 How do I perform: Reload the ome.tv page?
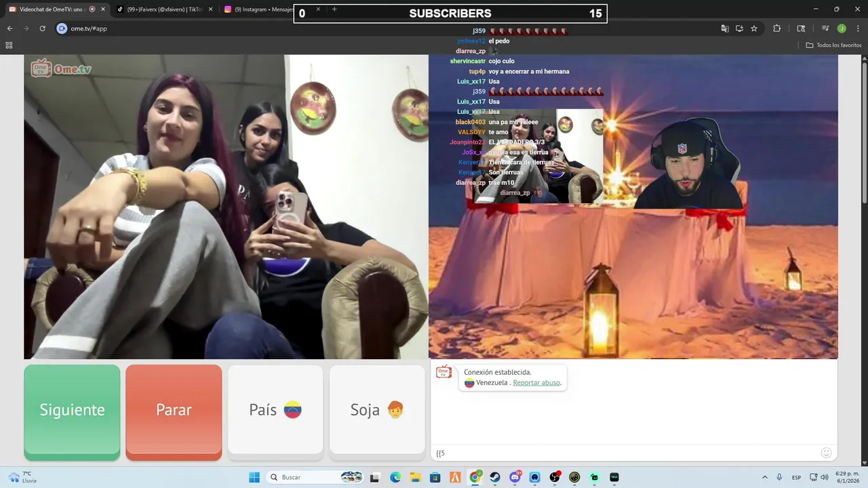[42, 28]
